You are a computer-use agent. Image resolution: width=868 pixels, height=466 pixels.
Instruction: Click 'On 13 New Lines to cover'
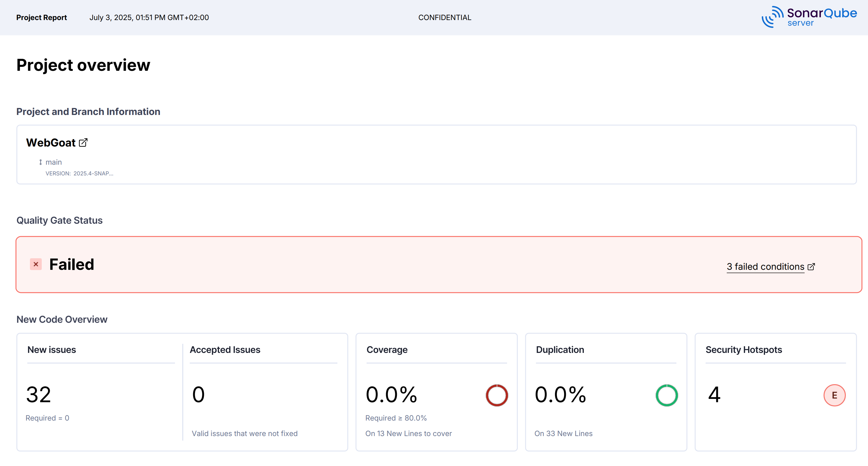tap(408, 434)
